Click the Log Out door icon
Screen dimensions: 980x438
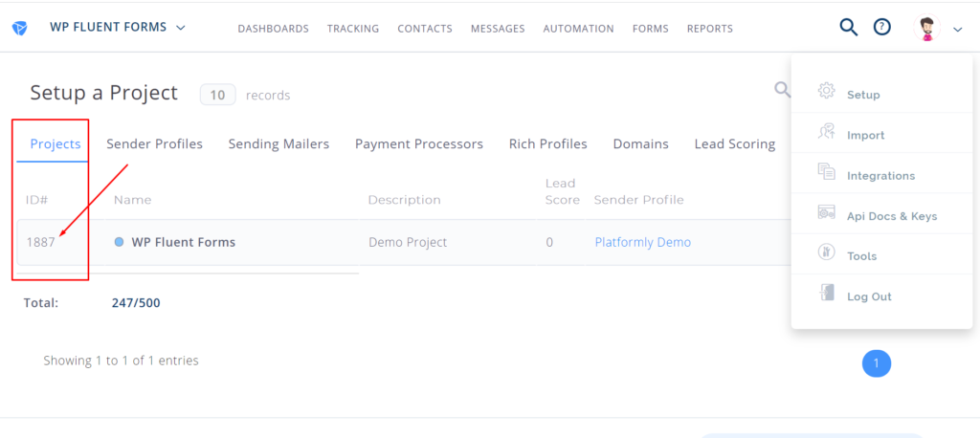point(826,293)
